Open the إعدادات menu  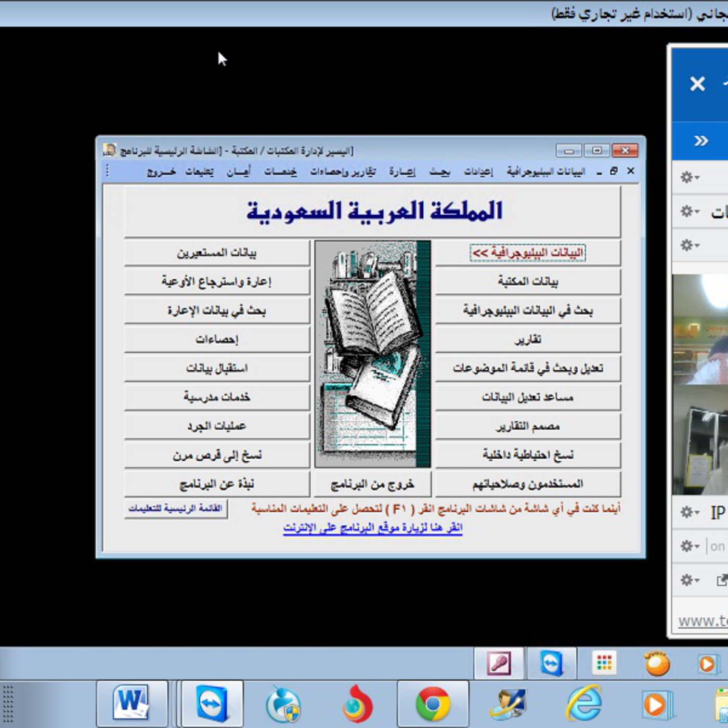pos(478,172)
